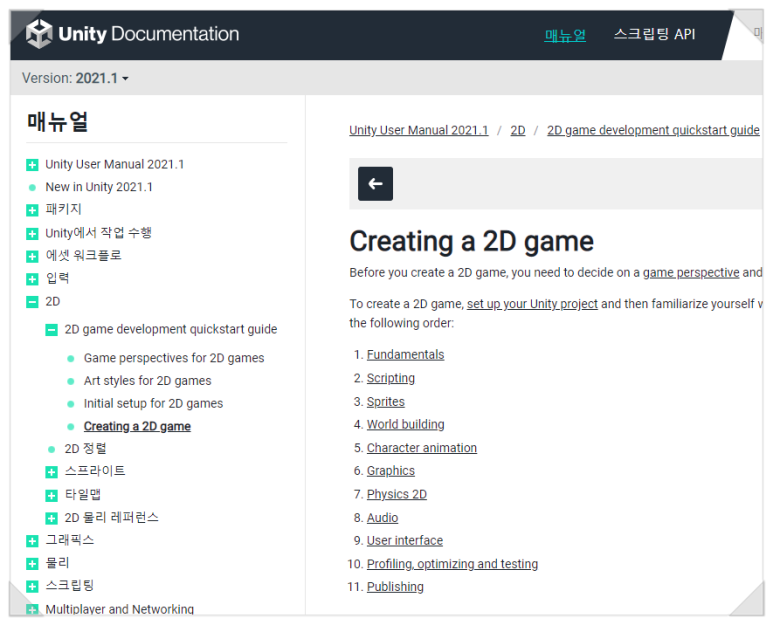Open set up your Unity project link
This screenshot has width=773, height=625.
tap(532, 304)
